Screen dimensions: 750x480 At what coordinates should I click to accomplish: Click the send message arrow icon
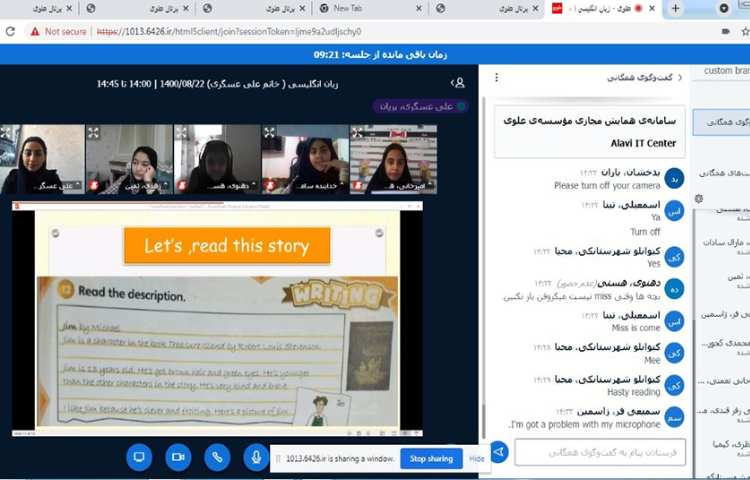tap(498, 452)
